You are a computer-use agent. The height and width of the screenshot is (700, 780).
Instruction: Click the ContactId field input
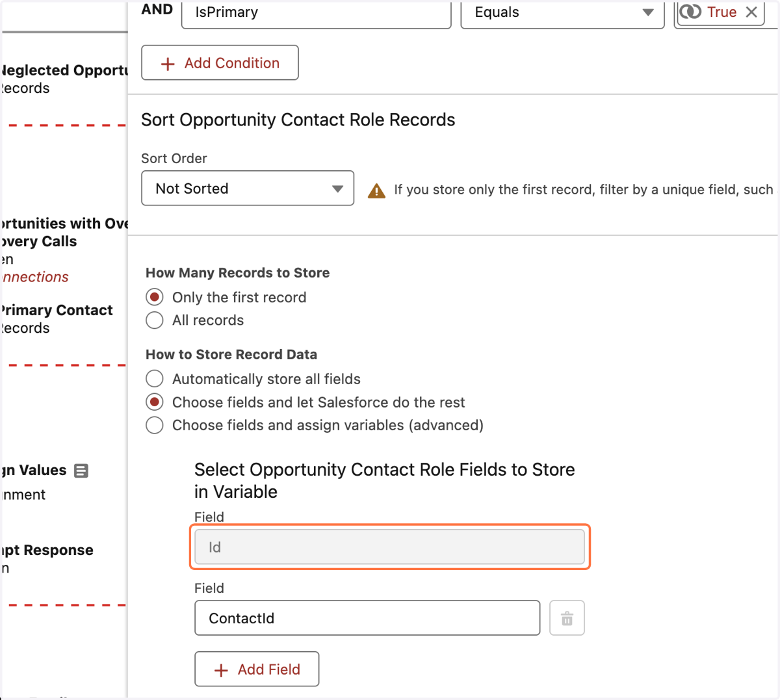tap(367, 618)
